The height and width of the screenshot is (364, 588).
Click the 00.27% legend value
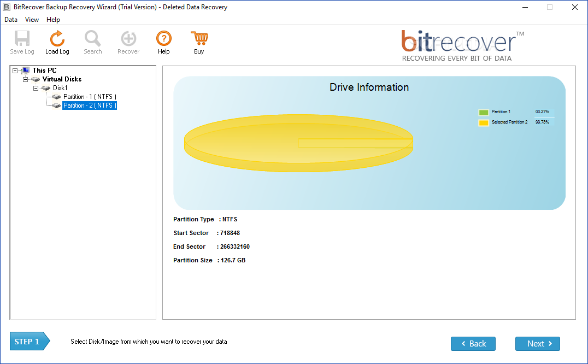pyautogui.click(x=542, y=111)
